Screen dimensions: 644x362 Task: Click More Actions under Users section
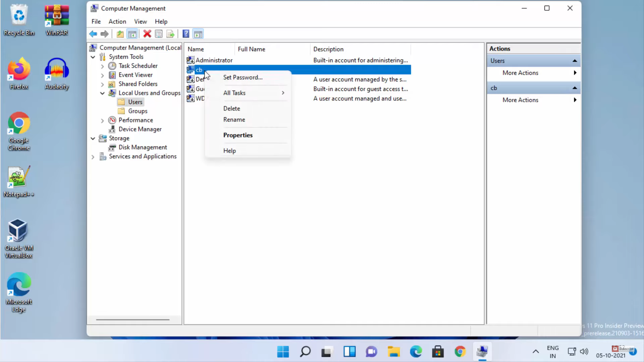[520, 73]
